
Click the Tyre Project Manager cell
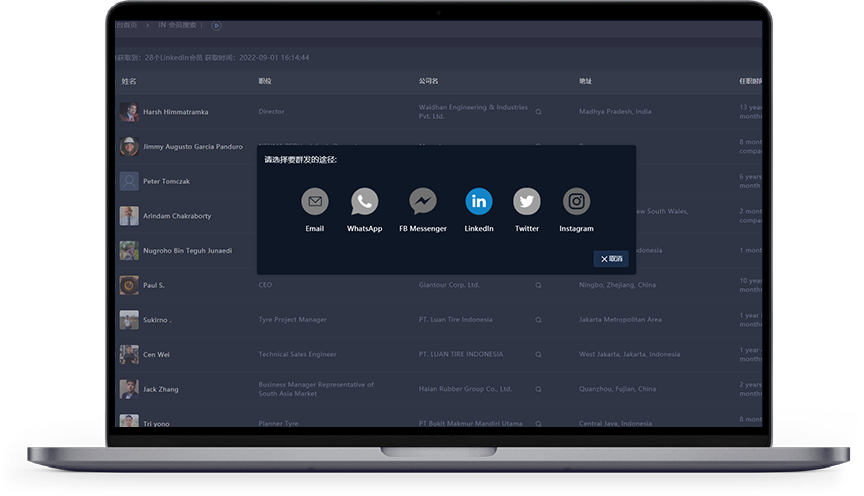coord(293,320)
